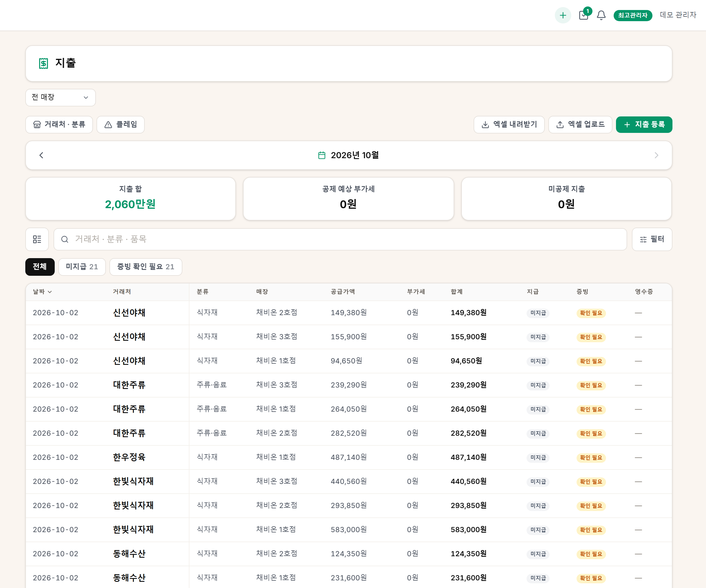
Task: Click 확인 필요 badge in 155,900원 row
Action: 591,337
